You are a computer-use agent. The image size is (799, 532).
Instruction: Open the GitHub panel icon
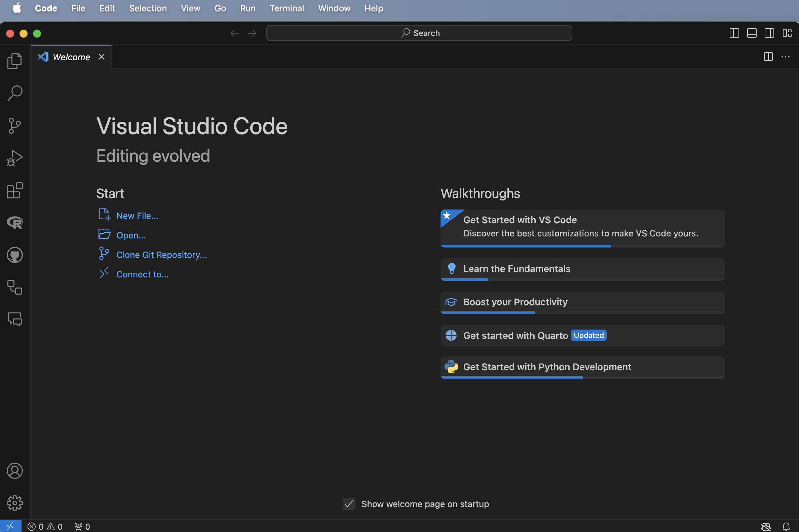(x=14, y=255)
